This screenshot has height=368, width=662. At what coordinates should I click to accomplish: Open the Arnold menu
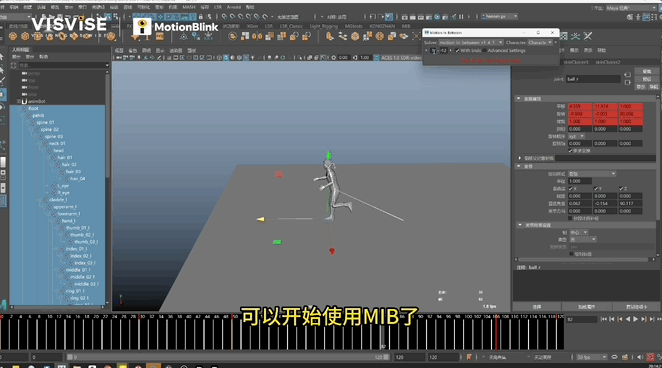(x=234, y=7)
